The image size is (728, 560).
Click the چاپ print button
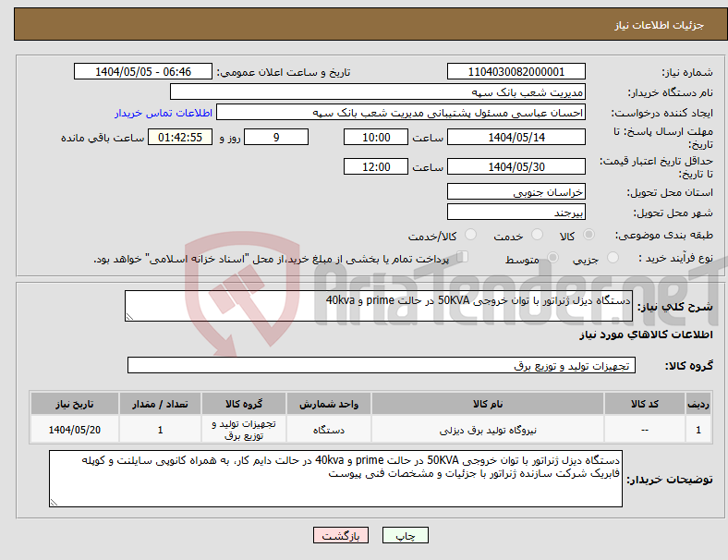(x=406, y=535)
